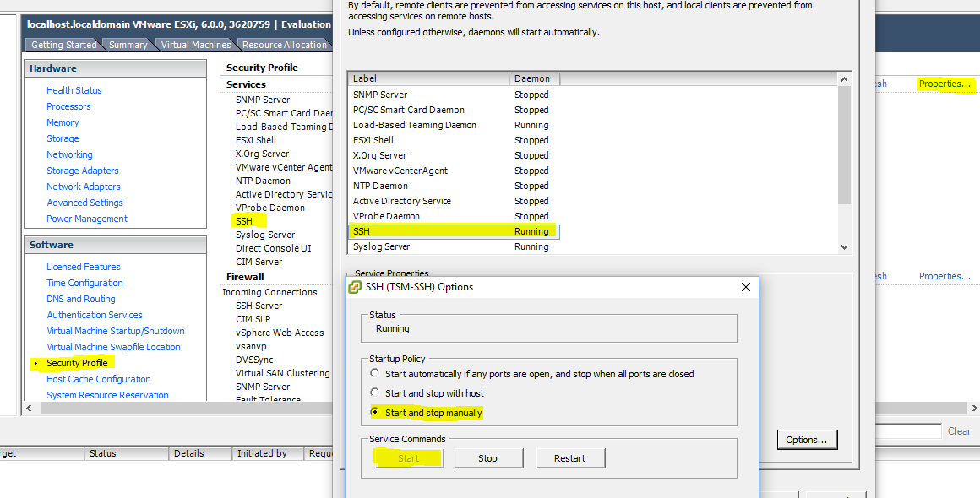Click left arrow of configuration horizontal scrollbar
The height and width of the screenshot is (498, 980).
tap(29, 409)
